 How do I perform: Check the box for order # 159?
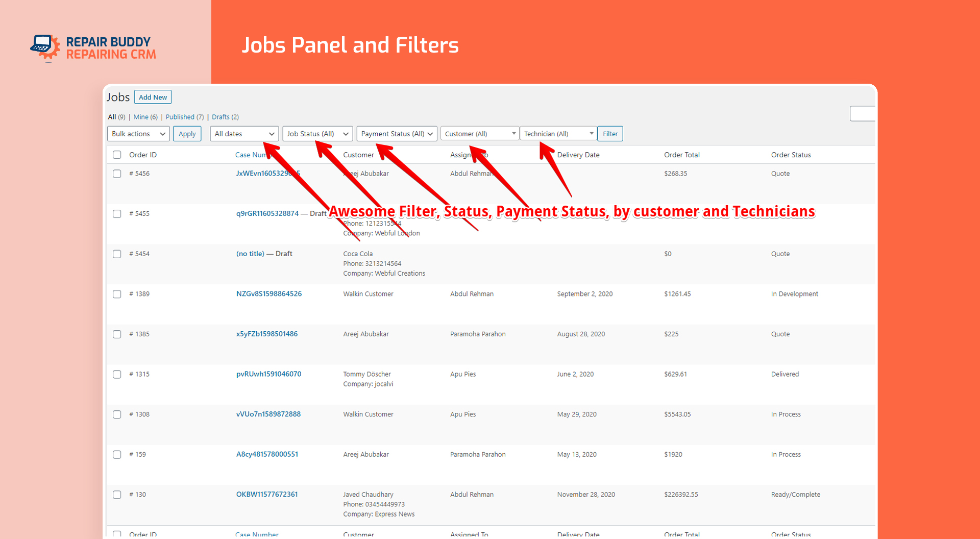pos(117,455)
